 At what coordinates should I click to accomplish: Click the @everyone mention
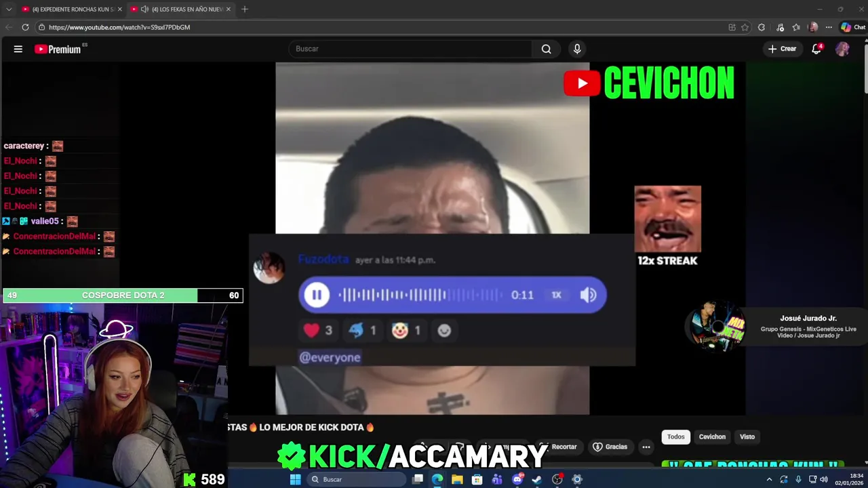(330, 357)
